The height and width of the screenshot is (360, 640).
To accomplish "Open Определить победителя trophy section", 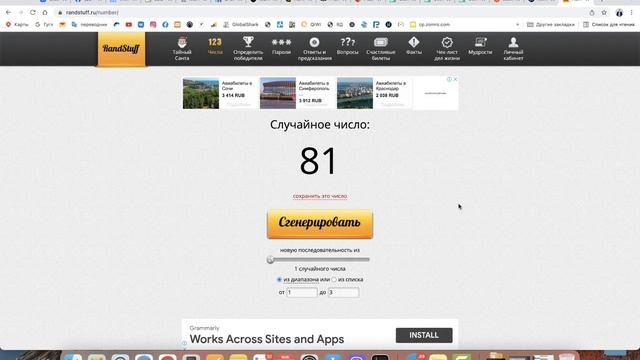I will pyautogui.click(x=248, y=49).
